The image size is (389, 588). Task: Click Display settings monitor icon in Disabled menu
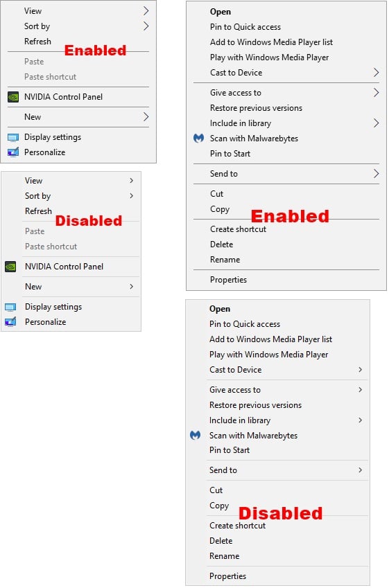click(10, 308)
